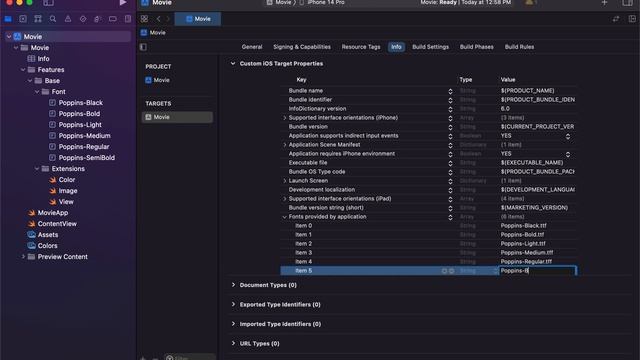Open the Debug navigator icon
Viewport: 640px width, 360px height.
point(98,19)
